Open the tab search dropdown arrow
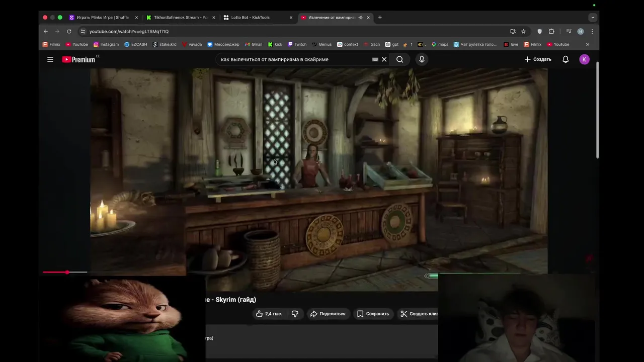 [x=593, y=17]
